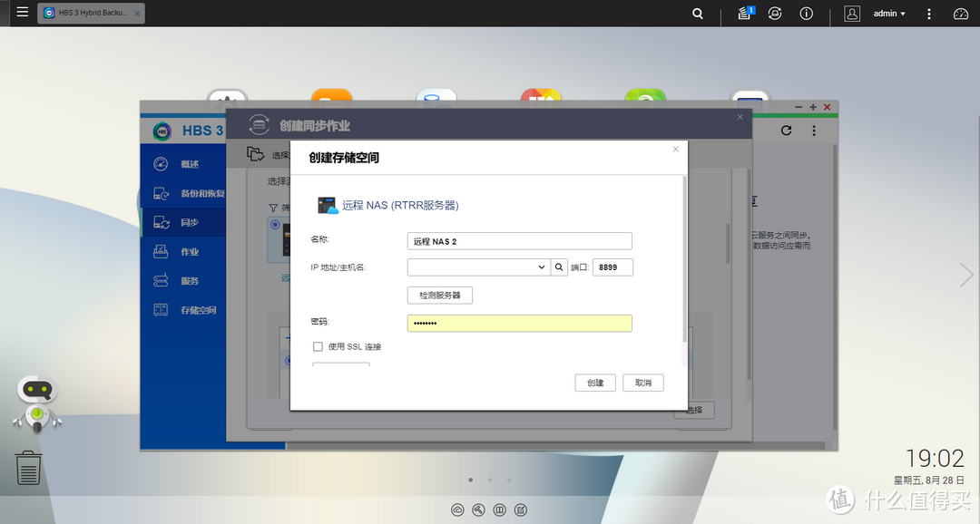Open the more options vertical dots in top bar
The image size is (980, 524).
tap(929, 13)
